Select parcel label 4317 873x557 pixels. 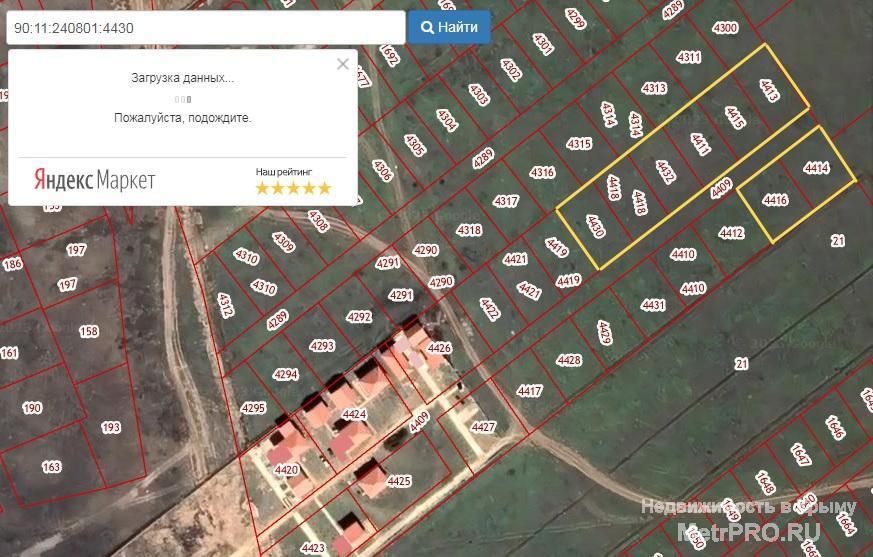[506, 201]
